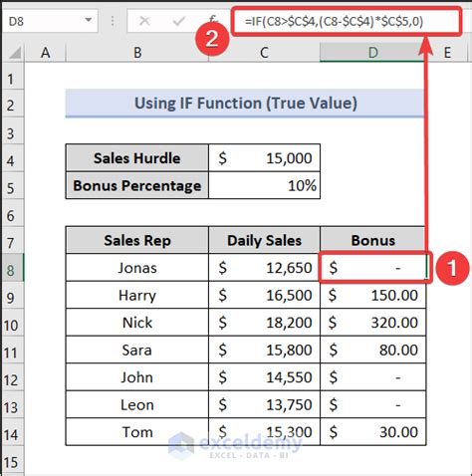The image size is (472, 476).
Task: Click the 10% bonus percentage cell
Action: click(x=264, y=185)
